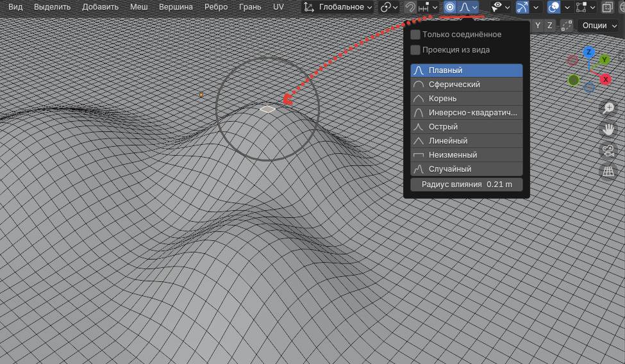This screenshot has height=364, width=625.
Task: Open the pivot point dropdown
Action: (388, 7)
